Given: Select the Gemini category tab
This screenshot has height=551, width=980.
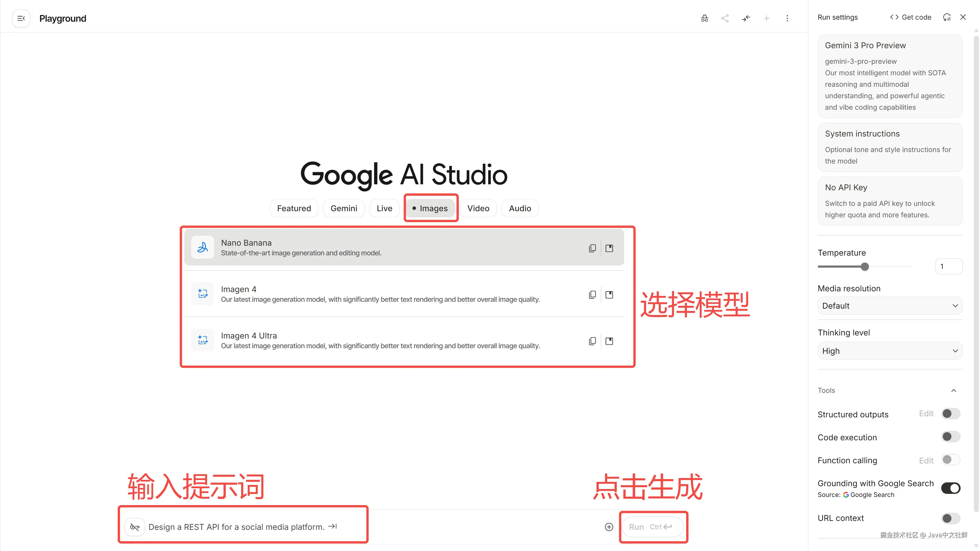Looking at the screenshot, I should (344, 208).
